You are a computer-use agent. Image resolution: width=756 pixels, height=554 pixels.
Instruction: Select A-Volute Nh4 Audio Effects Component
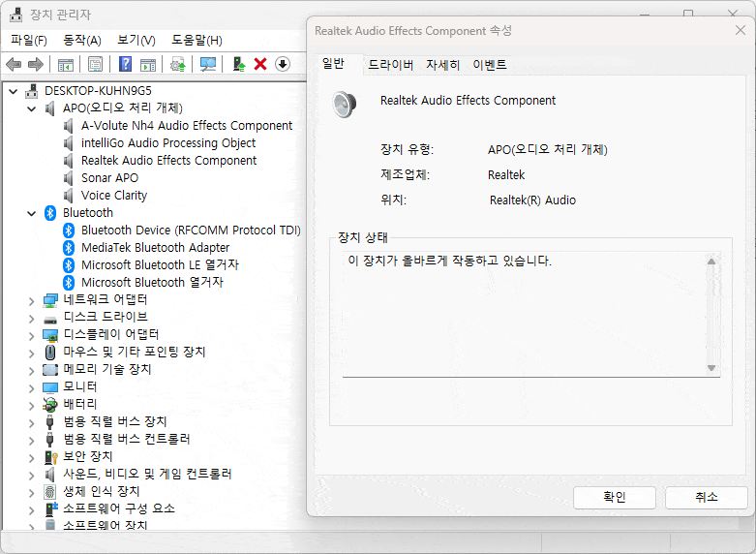(187, 126)
